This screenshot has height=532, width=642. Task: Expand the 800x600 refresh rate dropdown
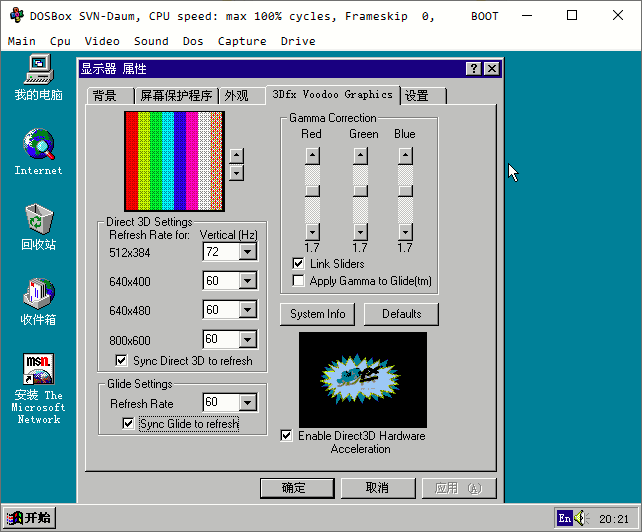(248, 339)
